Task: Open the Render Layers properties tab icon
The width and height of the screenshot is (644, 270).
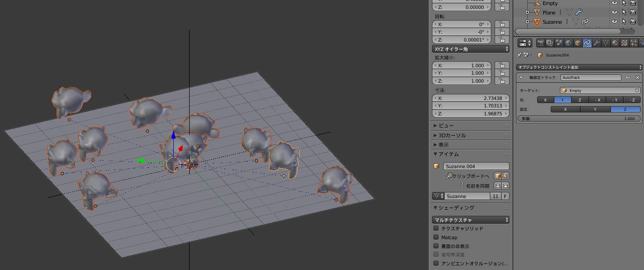Action: click(x=550, y=43)
